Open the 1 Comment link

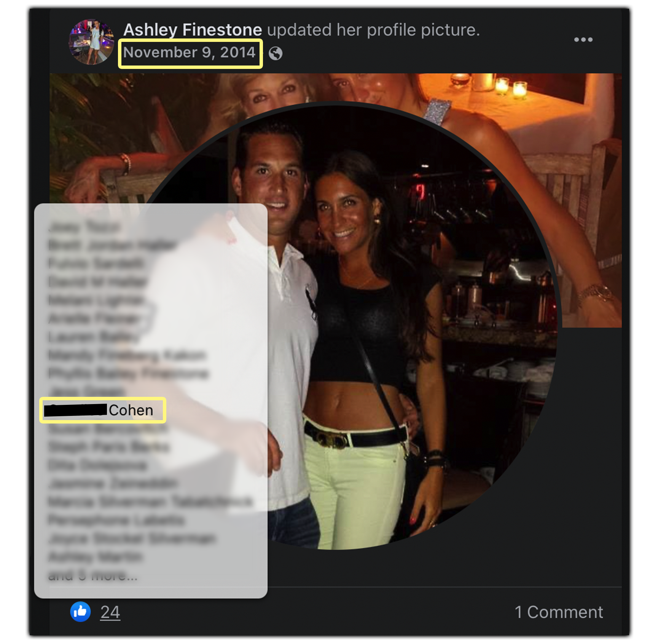point(559,612)
